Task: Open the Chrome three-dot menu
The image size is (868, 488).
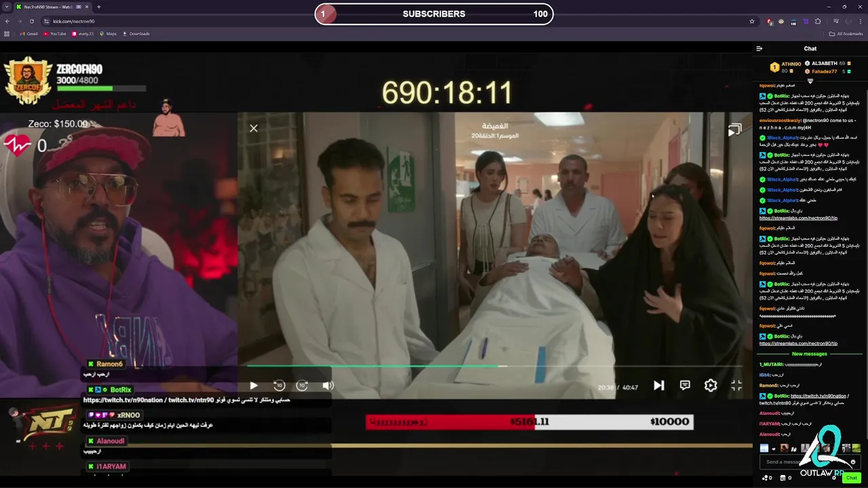Action: [x=859, y=21]
